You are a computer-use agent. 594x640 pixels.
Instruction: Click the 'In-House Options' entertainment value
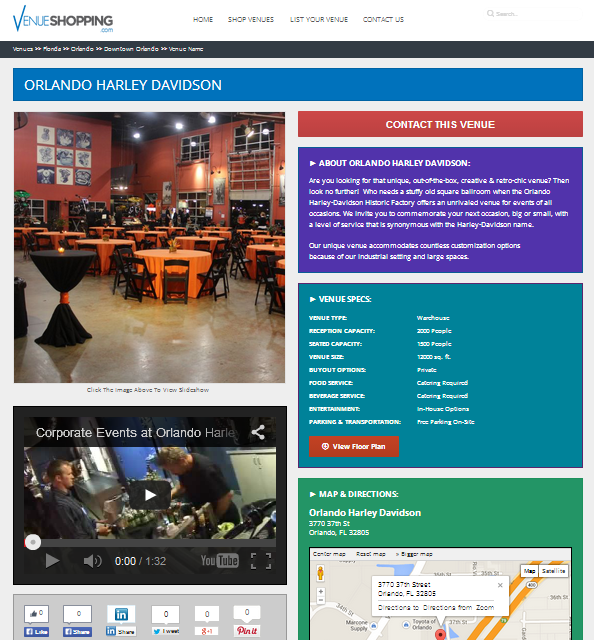[443, 409]
